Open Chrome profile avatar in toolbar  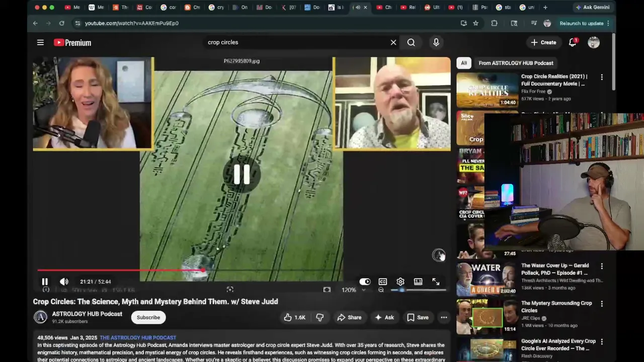pyautogui.click(x=547, y=23)
